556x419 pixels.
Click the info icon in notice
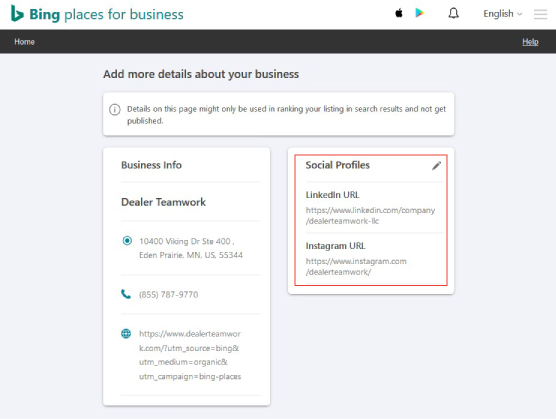115,110
